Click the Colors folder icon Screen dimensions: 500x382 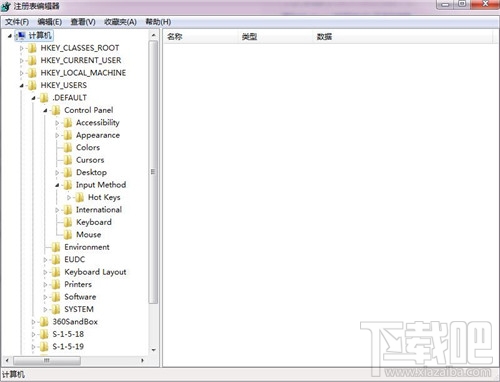tap(68, 148)
